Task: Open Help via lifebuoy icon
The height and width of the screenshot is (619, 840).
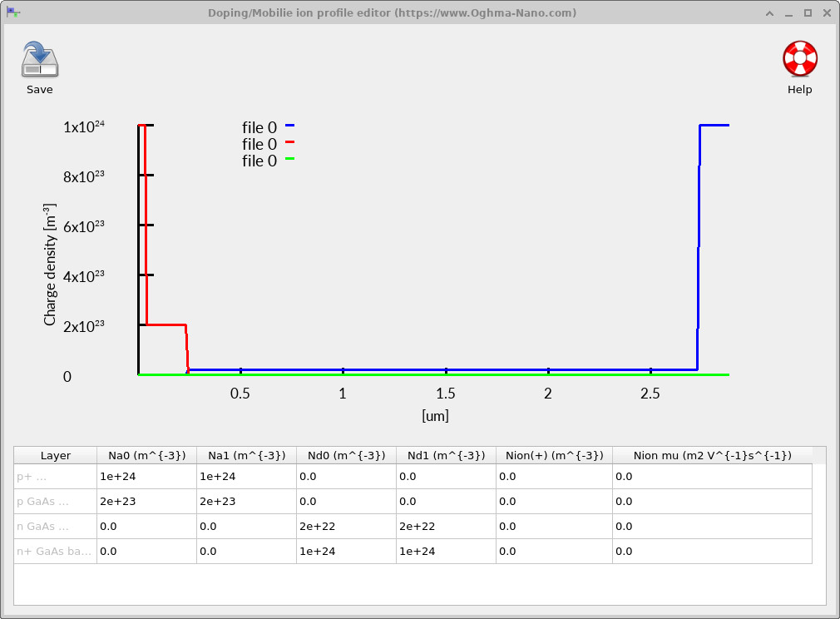Action: click(x=800, y=58)
